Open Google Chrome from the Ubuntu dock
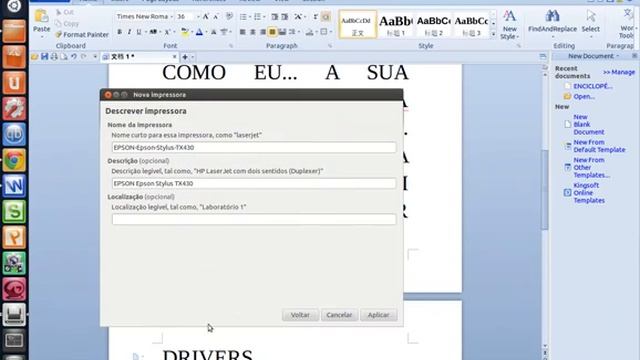The width and height of the screenshot is (640, 360). click(x=14, y=160)
